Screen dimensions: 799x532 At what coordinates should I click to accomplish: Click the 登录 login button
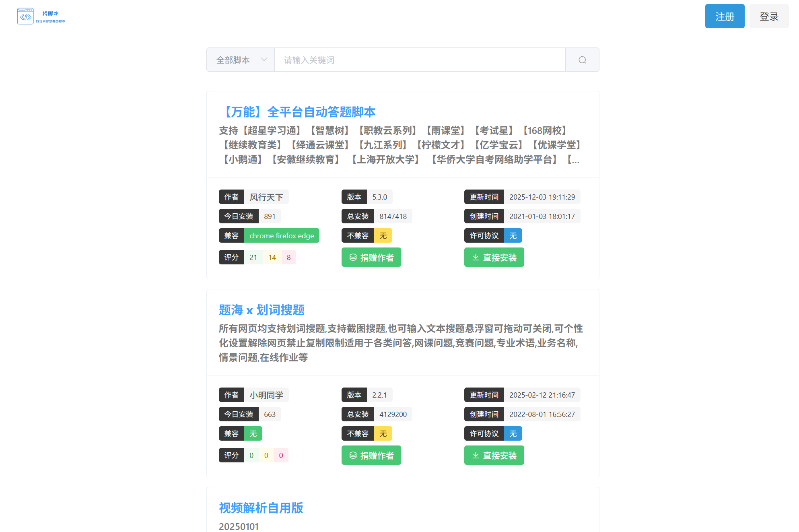[x=769, y=16]
